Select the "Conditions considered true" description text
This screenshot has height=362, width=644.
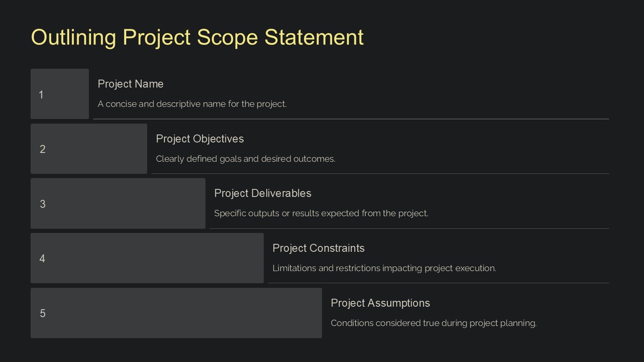tap(434, 323)
